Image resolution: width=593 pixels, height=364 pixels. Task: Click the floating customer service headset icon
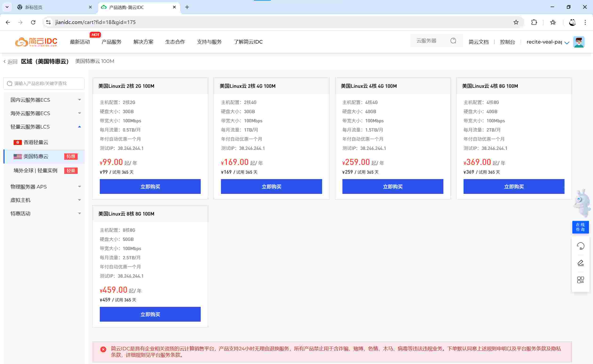point(580,246)
